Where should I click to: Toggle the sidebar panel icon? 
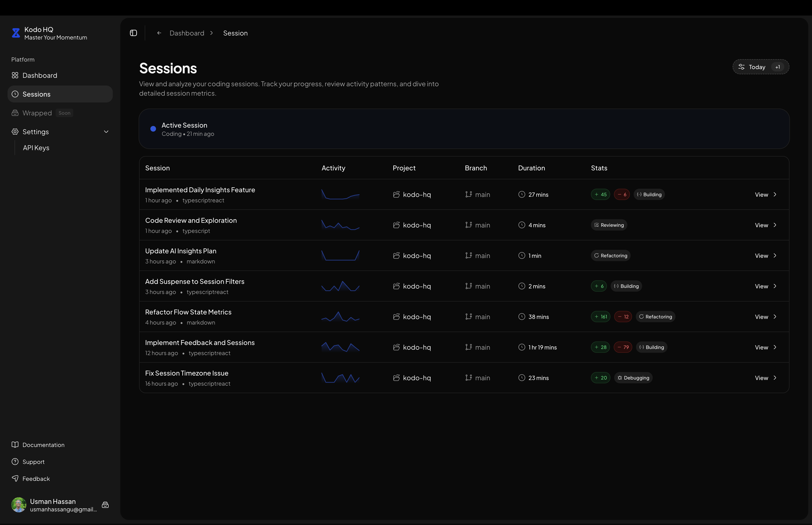click(133, 33)
